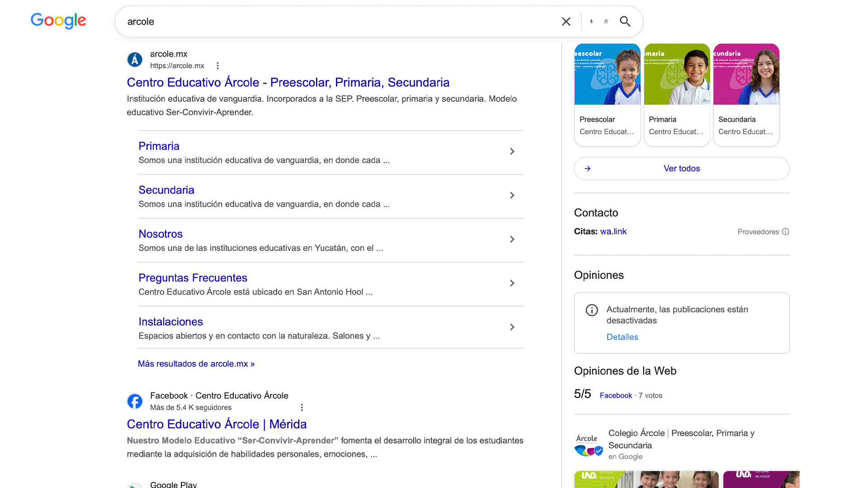Expand the Primaria sitelink chevron
Image resolution: width=868 pixels, height=488 pixels.
[512, 151]
